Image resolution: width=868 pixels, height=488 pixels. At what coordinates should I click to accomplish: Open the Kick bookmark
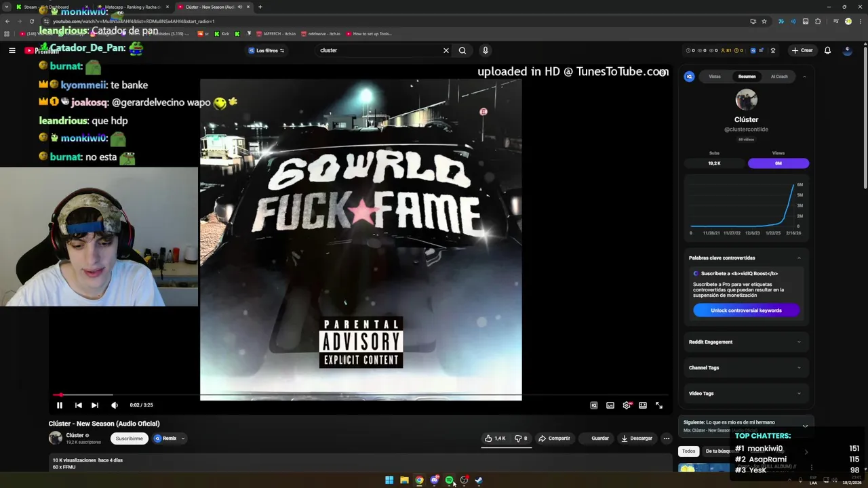click(x=222, y=34)
